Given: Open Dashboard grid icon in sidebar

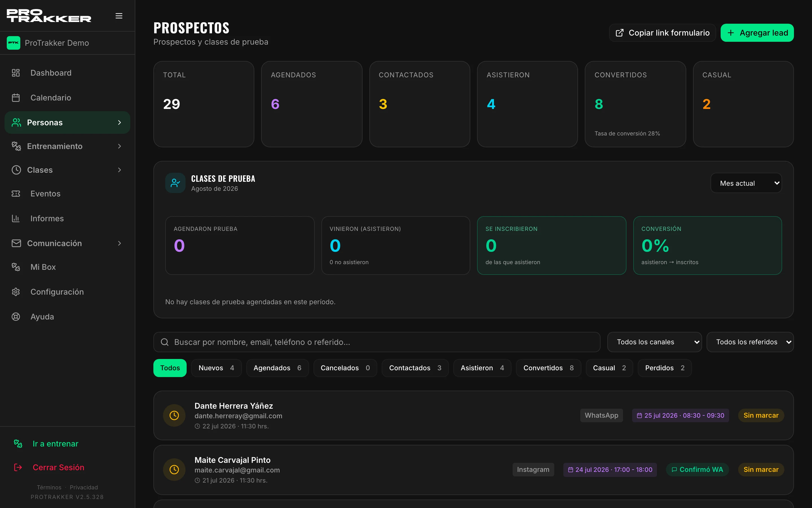Looking at the screenshot, I should pyautogui.click(x=16, y=73).
